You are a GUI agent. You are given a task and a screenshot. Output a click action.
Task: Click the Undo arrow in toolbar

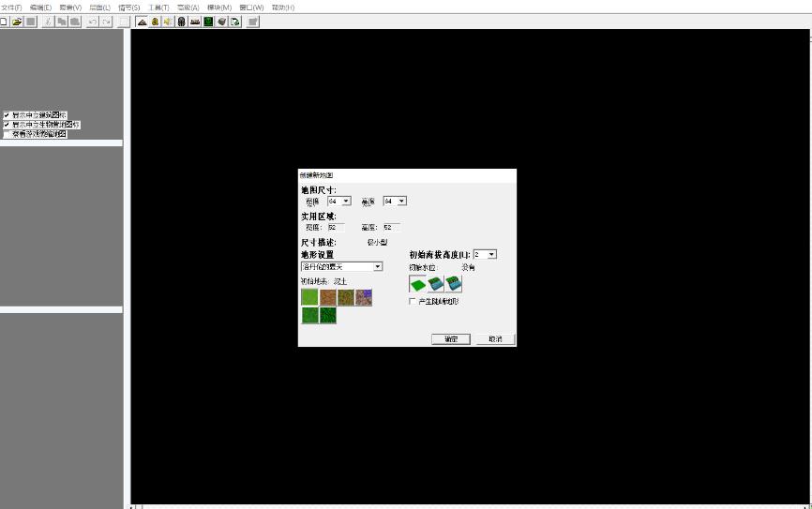pyautogui.click(x=93, y=22)
